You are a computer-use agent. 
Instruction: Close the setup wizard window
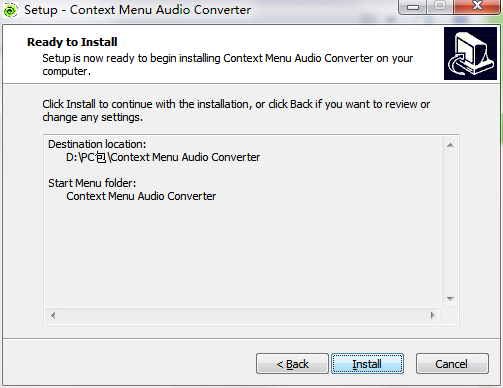coord(477,7)
